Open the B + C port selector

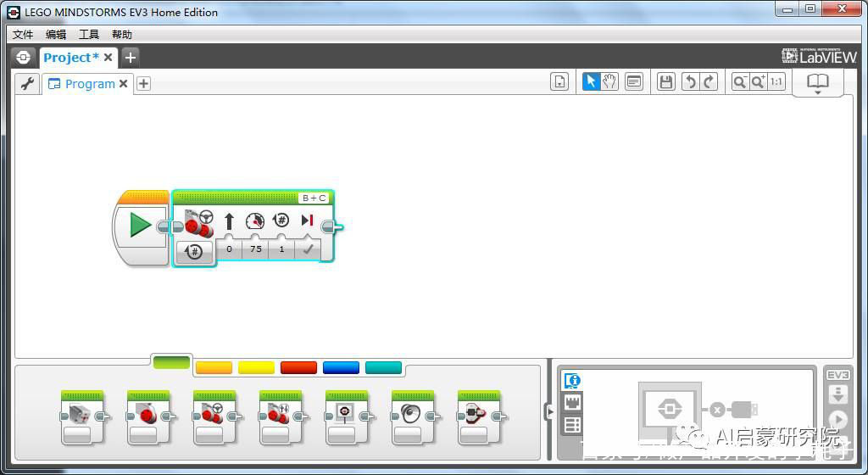[x=314, y=198]
